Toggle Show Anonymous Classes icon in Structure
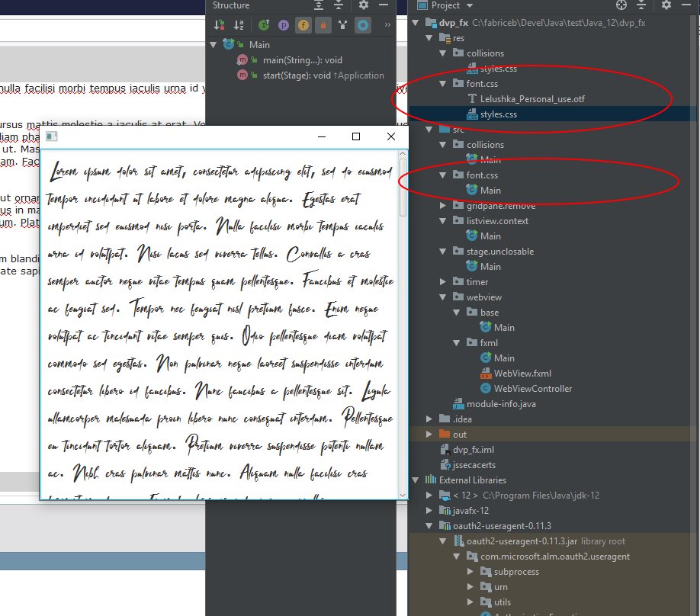The image size is (700, 616). click(x=342, y=25)
